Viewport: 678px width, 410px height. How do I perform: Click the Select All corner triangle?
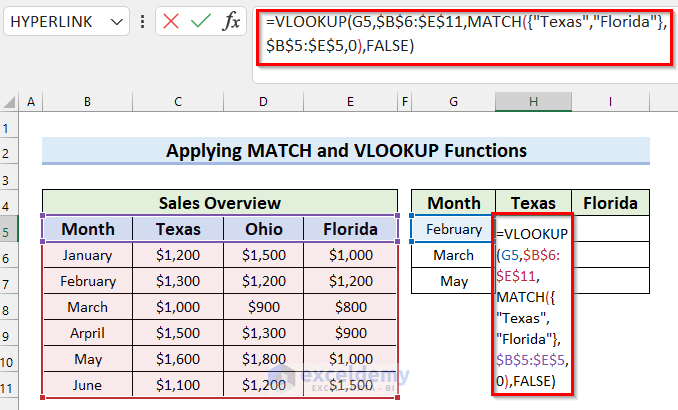[x=10, y=102]
